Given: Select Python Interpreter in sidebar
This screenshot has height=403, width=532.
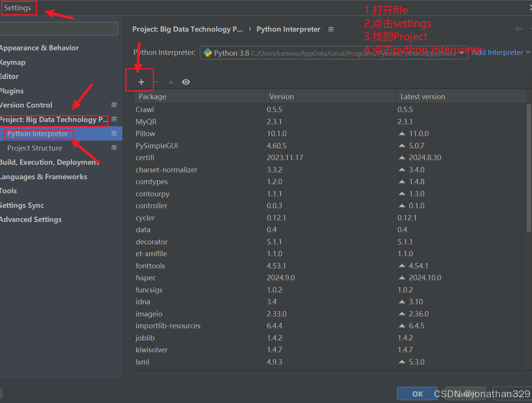Looking at the screenshot, I should point(37,133).
